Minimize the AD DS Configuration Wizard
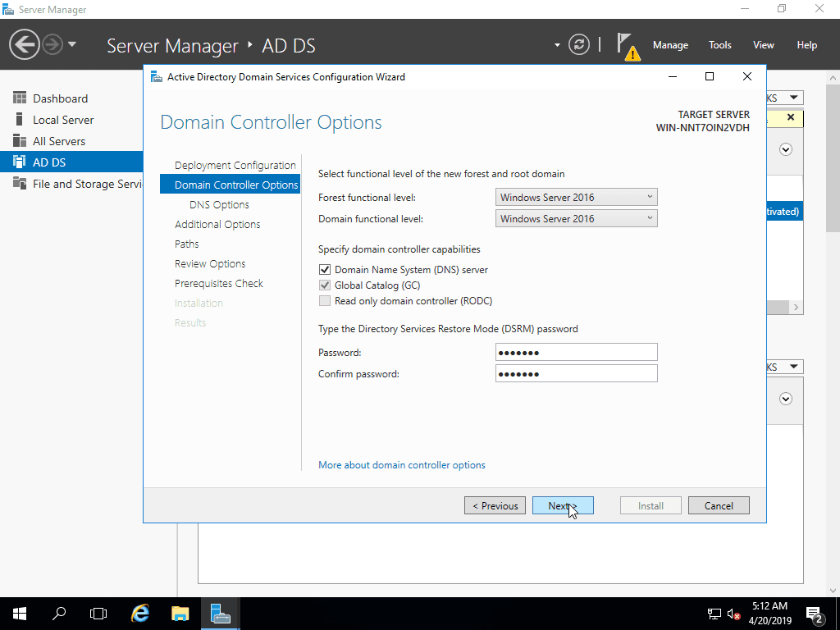Image resolution: width=840 pixels, height=630 pixels. coord(673,76)
